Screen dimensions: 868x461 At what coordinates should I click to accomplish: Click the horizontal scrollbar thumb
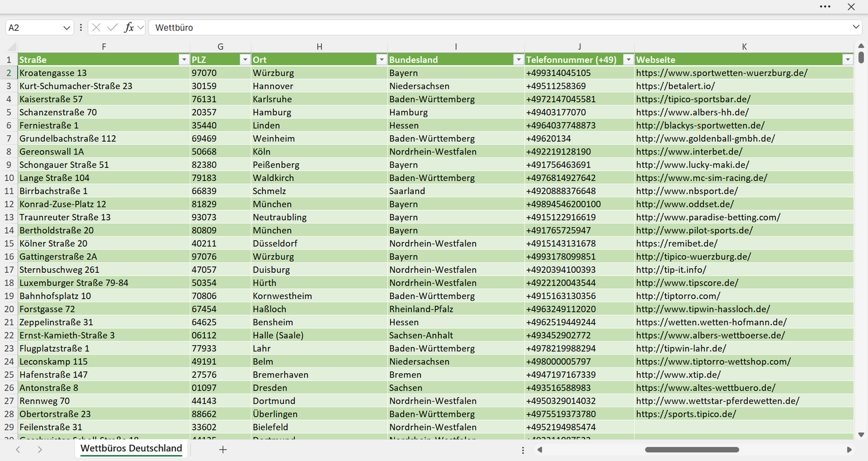[x=692, y=450]
